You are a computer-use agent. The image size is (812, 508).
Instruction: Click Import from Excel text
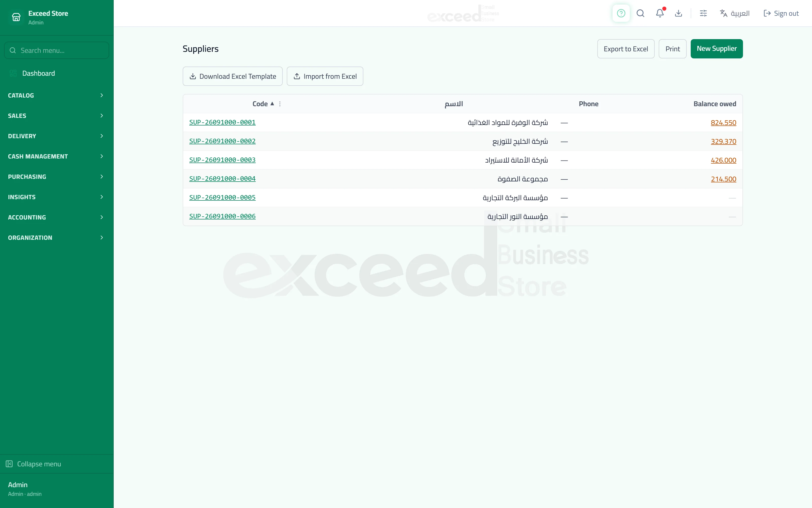330,76
